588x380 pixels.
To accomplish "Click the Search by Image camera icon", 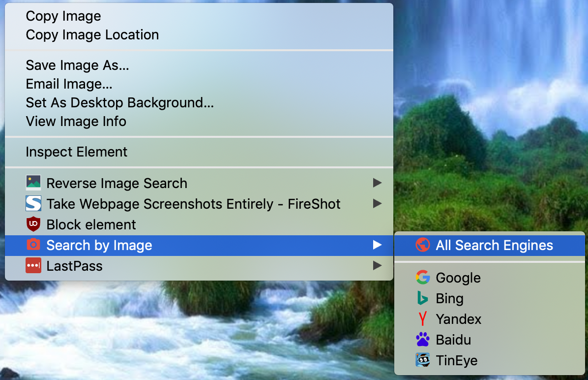I will 33,245.
